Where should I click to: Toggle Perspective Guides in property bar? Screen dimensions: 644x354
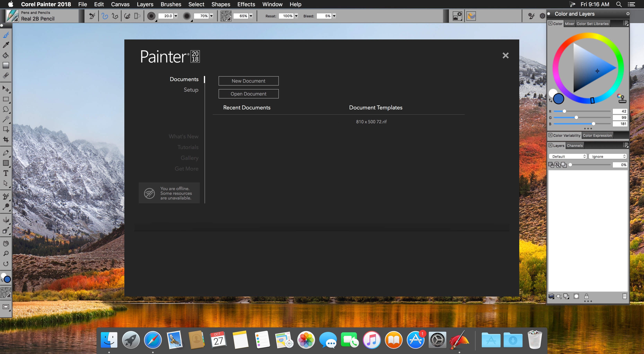click(x=137, y=16)
